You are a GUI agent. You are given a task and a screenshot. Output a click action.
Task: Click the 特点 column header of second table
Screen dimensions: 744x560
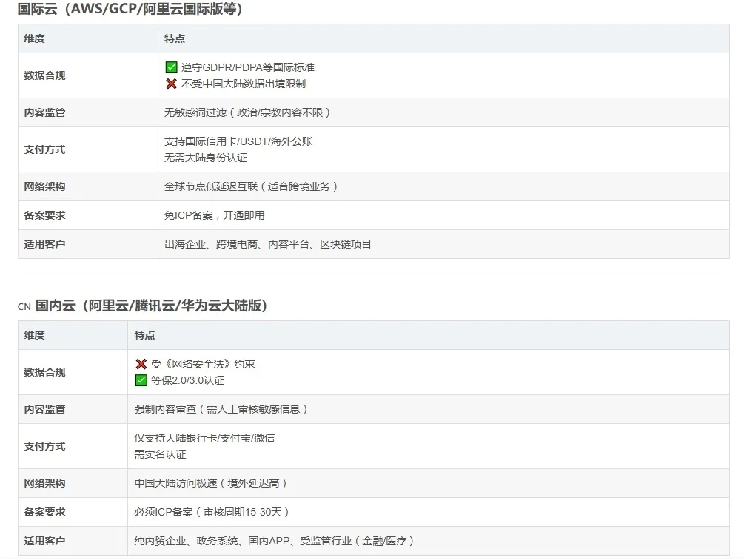pos(144,335)
